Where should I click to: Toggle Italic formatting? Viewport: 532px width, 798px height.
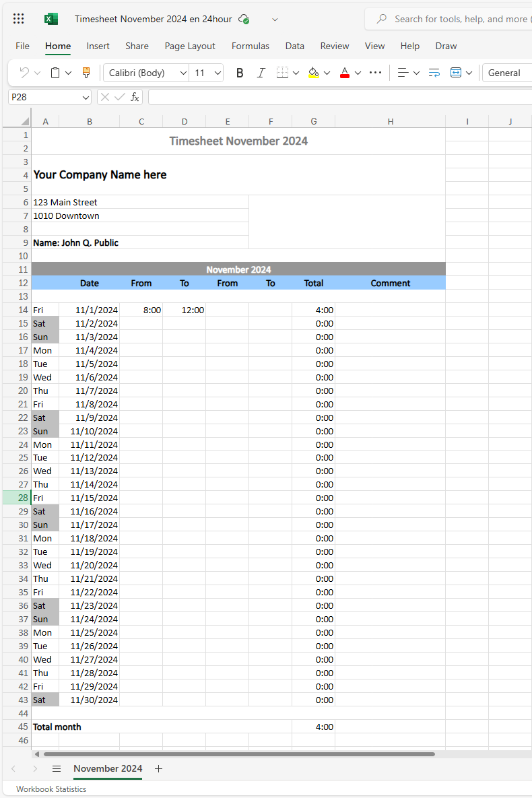[x=261, y=73]
